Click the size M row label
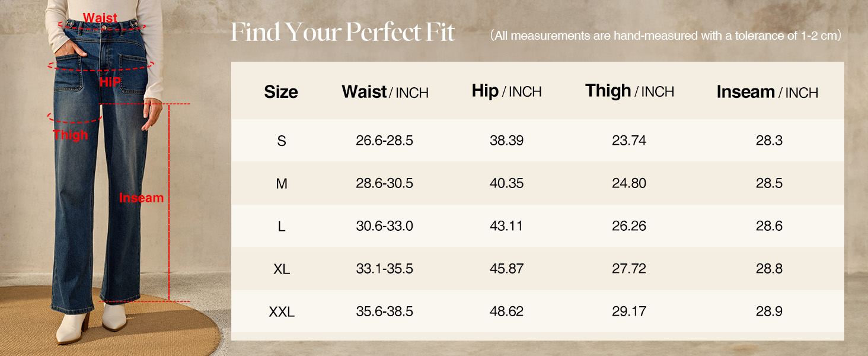This screenshot has width=868, height=356. [x=282, y=184]
